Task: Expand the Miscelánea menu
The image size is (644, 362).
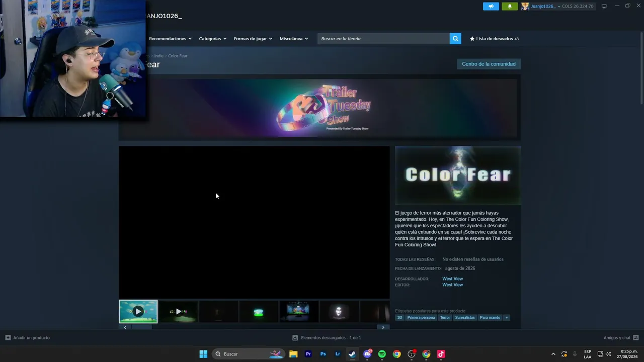Action: (294, 39)
